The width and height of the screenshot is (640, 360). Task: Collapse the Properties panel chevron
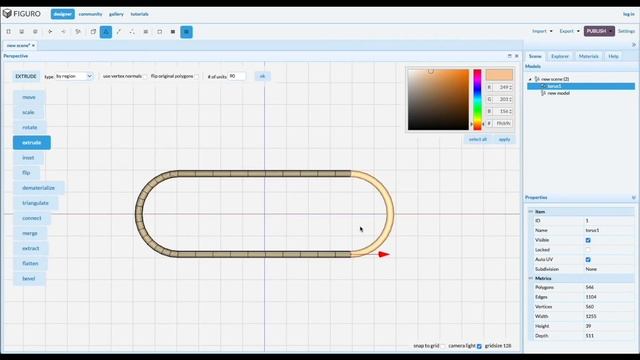(634, 198)
